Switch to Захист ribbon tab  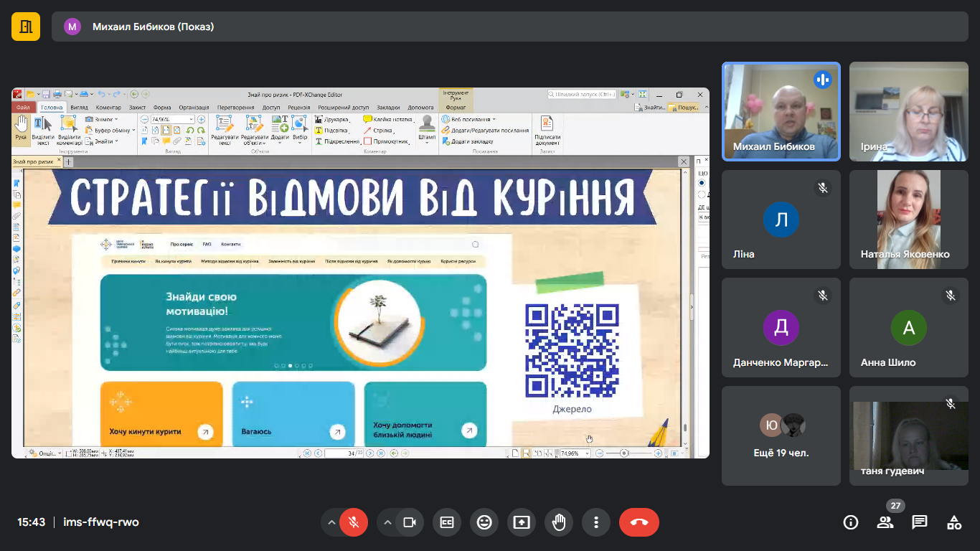[137, 108]
